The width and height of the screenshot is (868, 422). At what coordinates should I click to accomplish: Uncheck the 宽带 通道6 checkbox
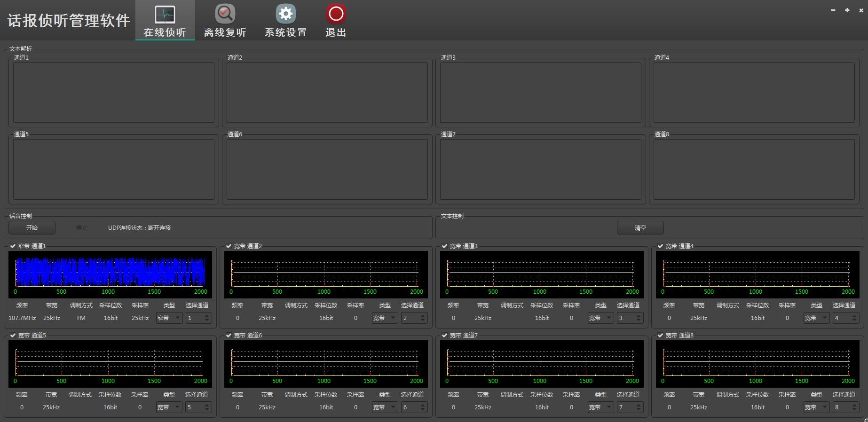point(229,335)
